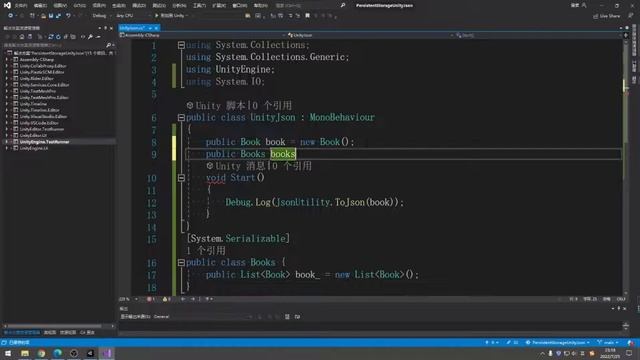Viewport: 640px width, 360px height.
Task: Toggle word wrap in Output panel
Action: pyautogui.click(x=297, y=316)
